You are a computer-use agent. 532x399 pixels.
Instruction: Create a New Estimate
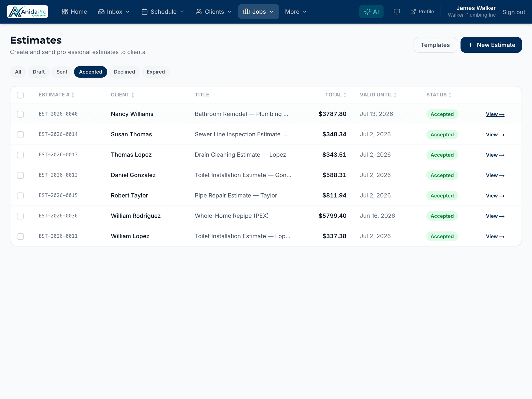(491, 45)
